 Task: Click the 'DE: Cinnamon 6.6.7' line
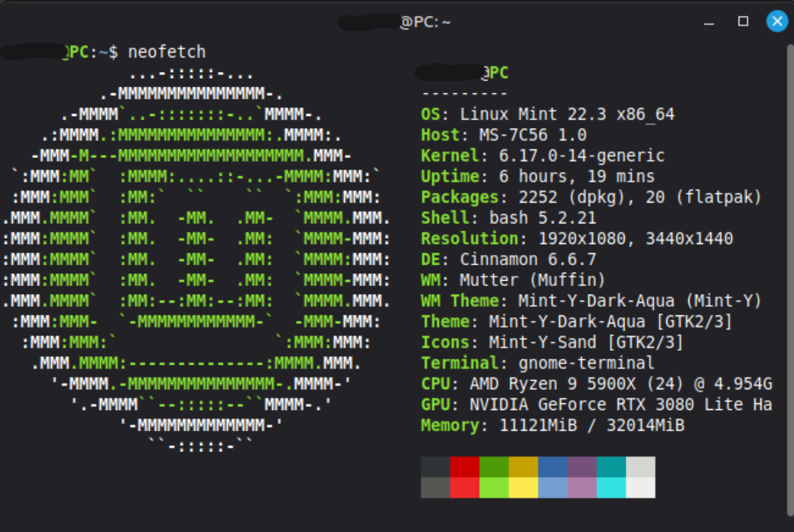tap(508, 260)
